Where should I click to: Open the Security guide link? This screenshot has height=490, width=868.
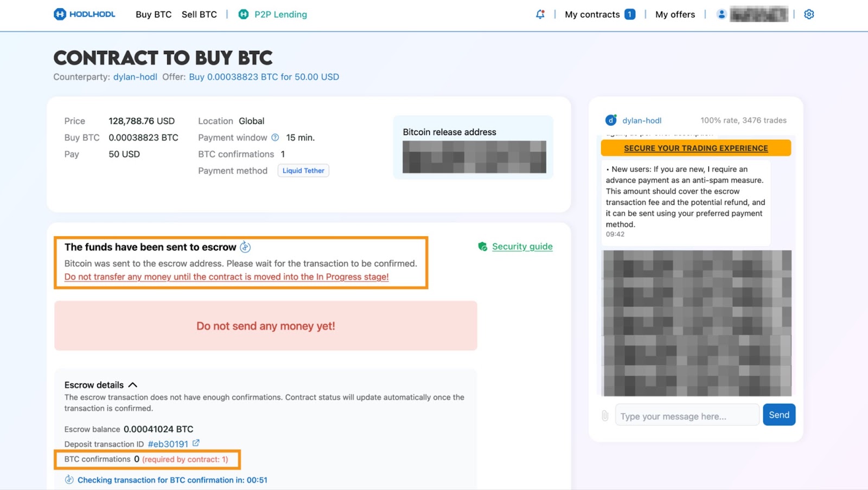pos(522,247)
